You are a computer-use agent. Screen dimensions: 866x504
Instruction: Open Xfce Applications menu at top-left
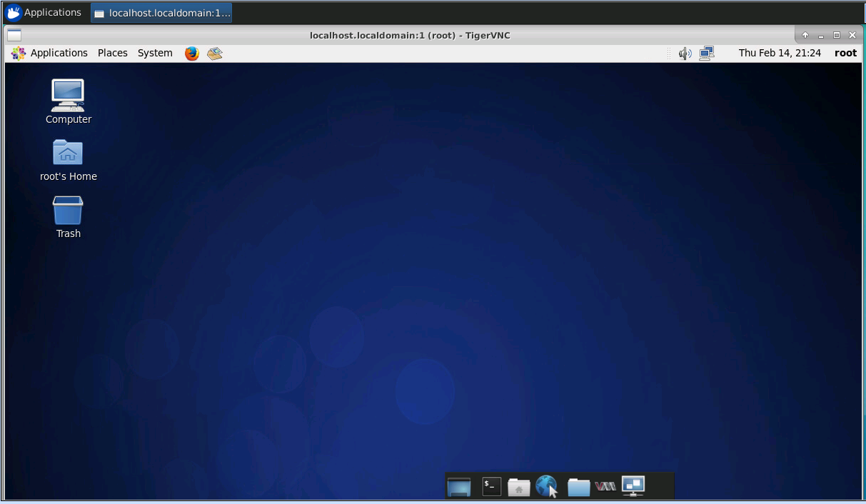point(44,13)
